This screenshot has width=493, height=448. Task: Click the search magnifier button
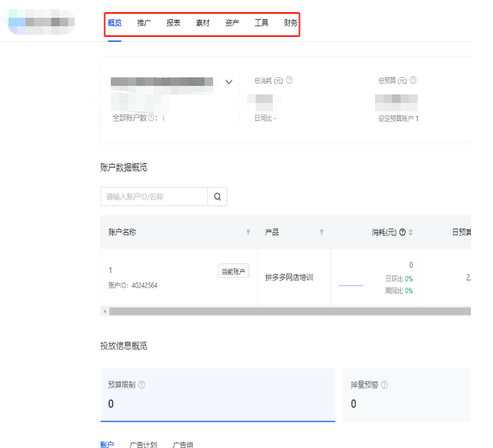217,197
